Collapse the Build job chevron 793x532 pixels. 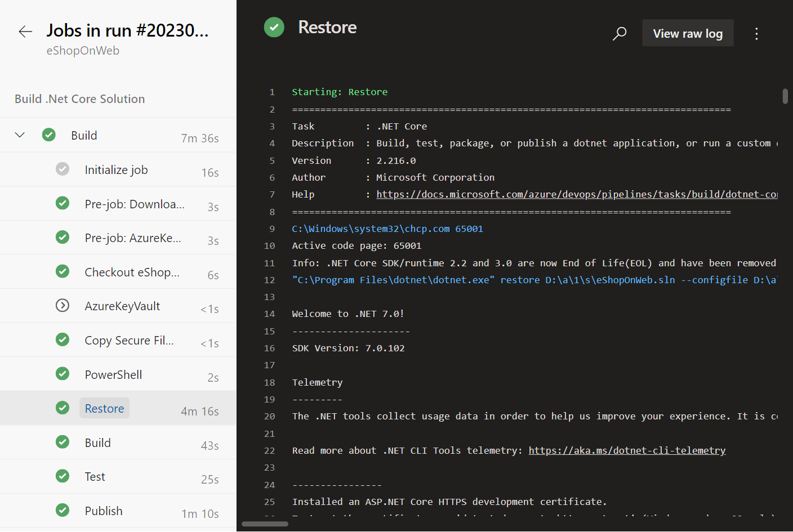(20, 135)
